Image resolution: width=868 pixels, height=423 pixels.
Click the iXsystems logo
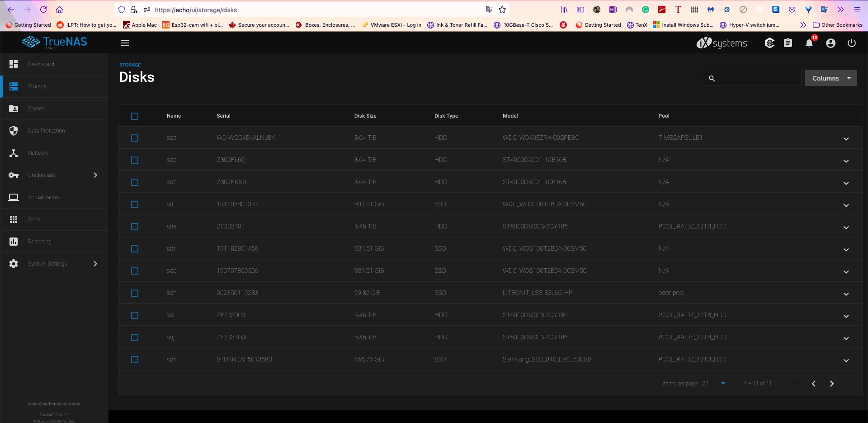coord(722,43)
